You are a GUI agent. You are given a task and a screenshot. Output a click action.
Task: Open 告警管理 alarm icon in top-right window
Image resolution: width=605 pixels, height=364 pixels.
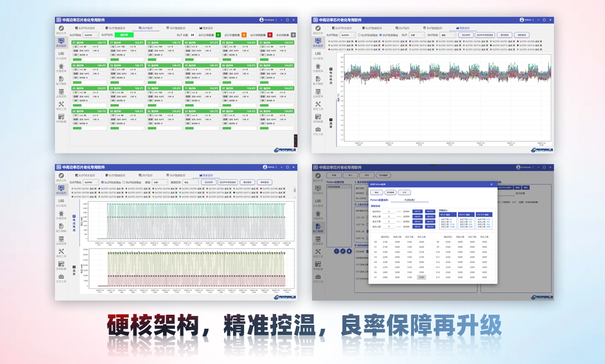pyautogui.click(x=318, y=67)
